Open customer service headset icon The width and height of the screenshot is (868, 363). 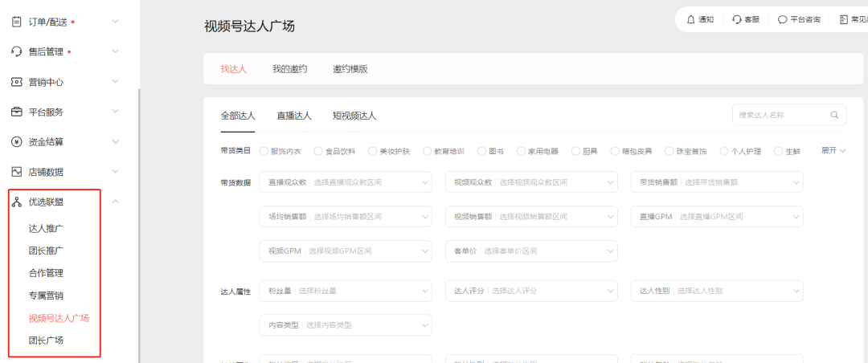pos(736,19)
